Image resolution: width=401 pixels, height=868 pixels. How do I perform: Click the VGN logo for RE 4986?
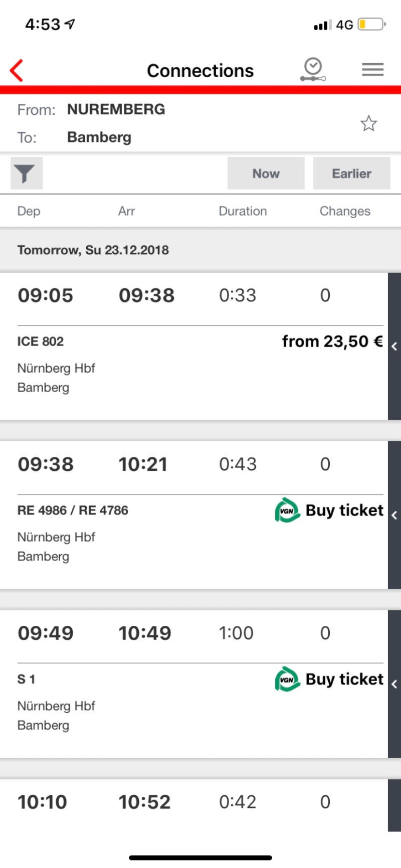pyautogui.click(x=287, y=510)
